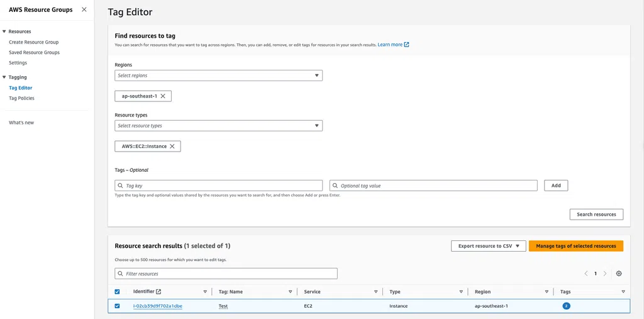The height and width of the screenshot is (319, 644).
Task: Focus the Tag key search field
Action: 218,186
